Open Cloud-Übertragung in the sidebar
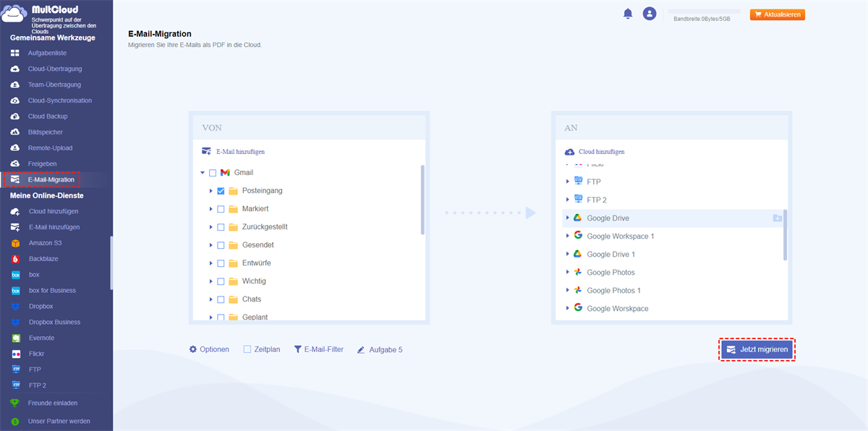The height and width of the screenshot is (431, 868). (55, 69)
